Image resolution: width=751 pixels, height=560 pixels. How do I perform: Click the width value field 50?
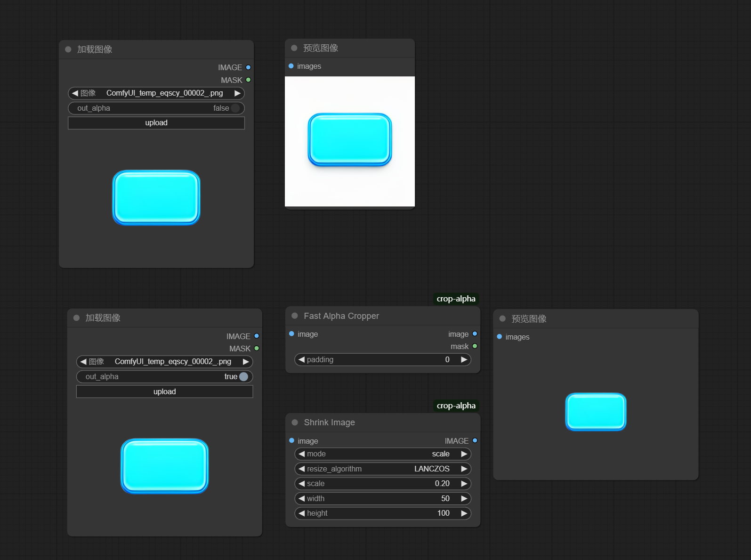[383, 498]
